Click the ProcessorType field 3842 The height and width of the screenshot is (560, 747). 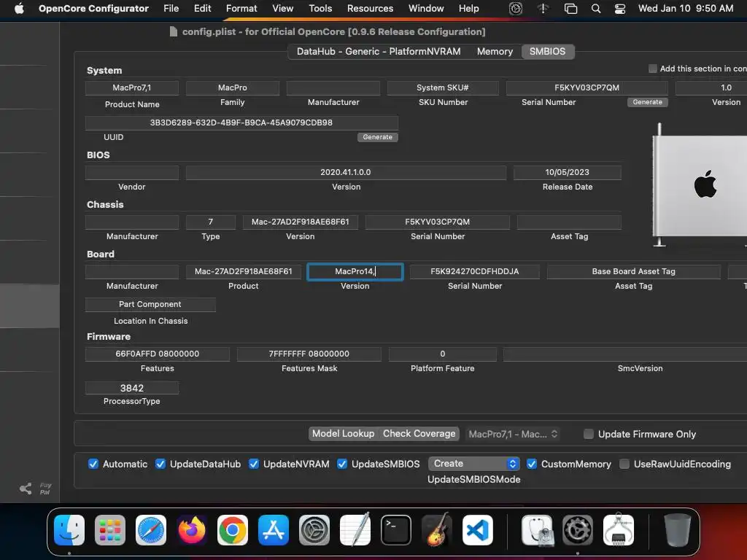pyautogui.click(x=132, y=388)
